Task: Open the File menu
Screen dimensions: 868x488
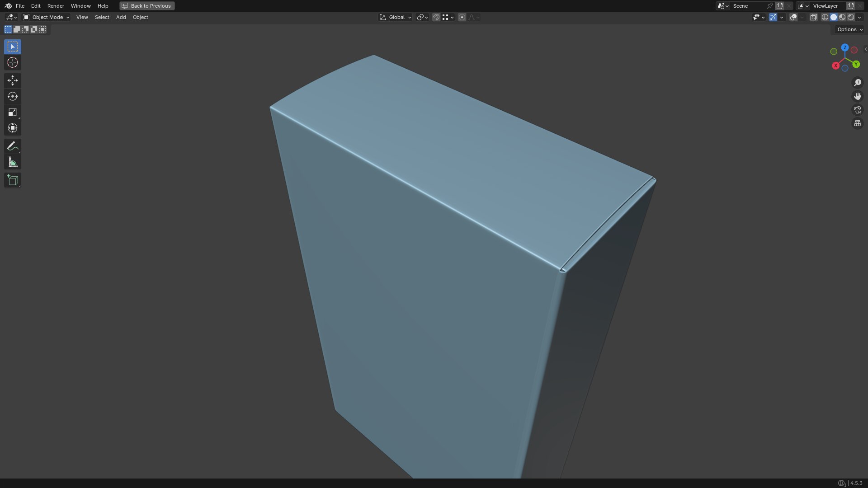Action: [x=20, y=6]
